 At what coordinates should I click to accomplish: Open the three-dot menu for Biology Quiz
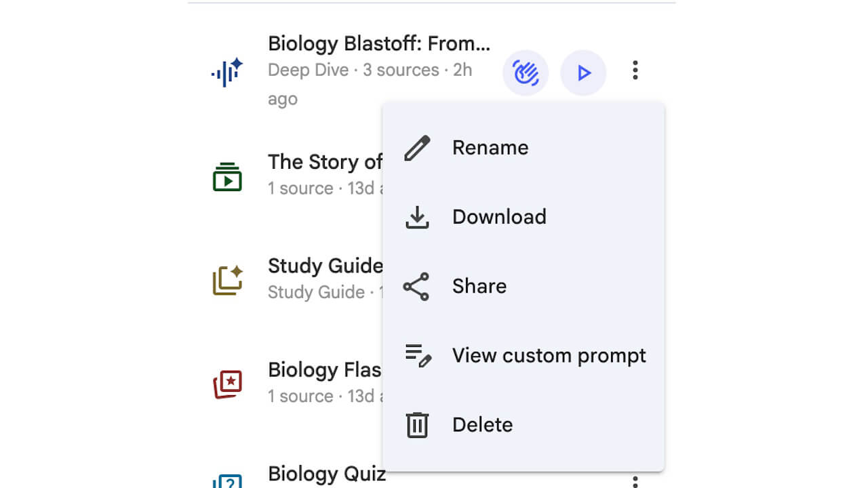[635, 481]
